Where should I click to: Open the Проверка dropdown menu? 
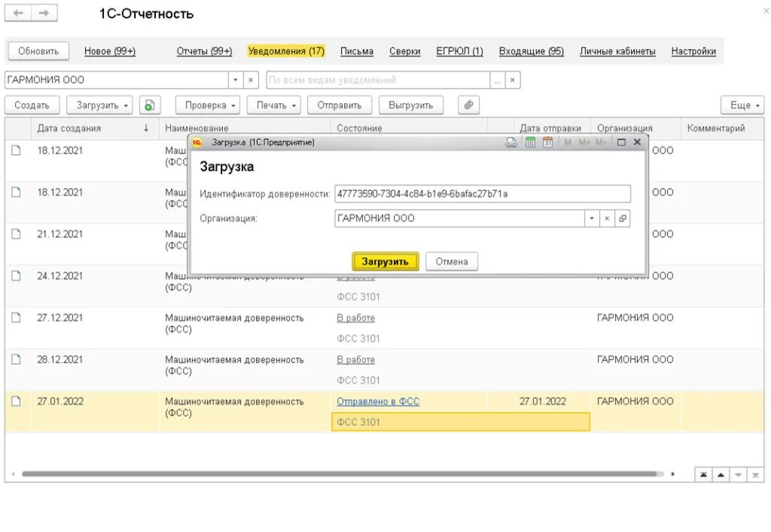[208, 105]
